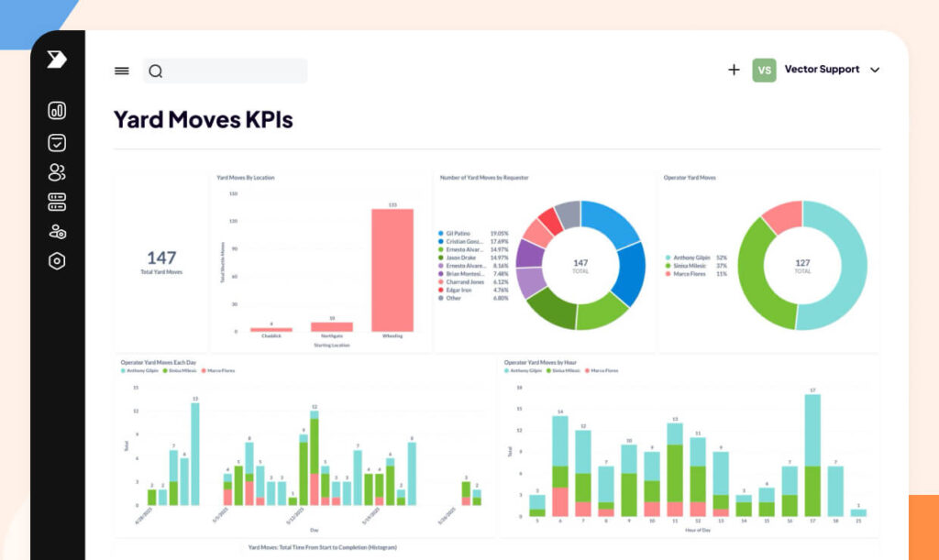Click the magnifying glass search icon
The width and height of the screenshot is (939, 560).
click(x=156, y=71)
